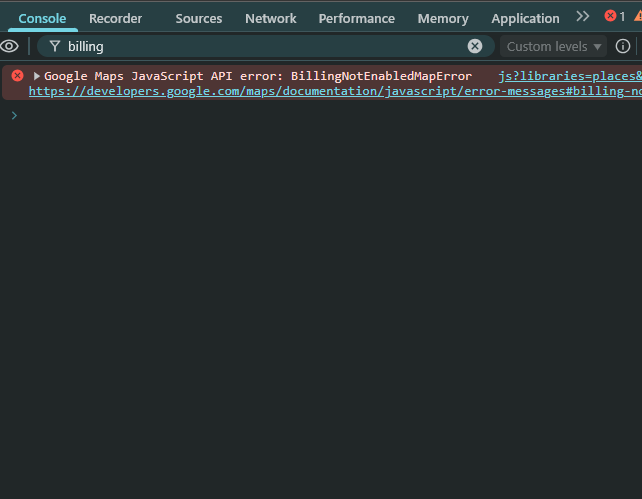Viewport: 642px width, 499px height.
Task: Click the info icon next to Custom levels
Action: 623,46
